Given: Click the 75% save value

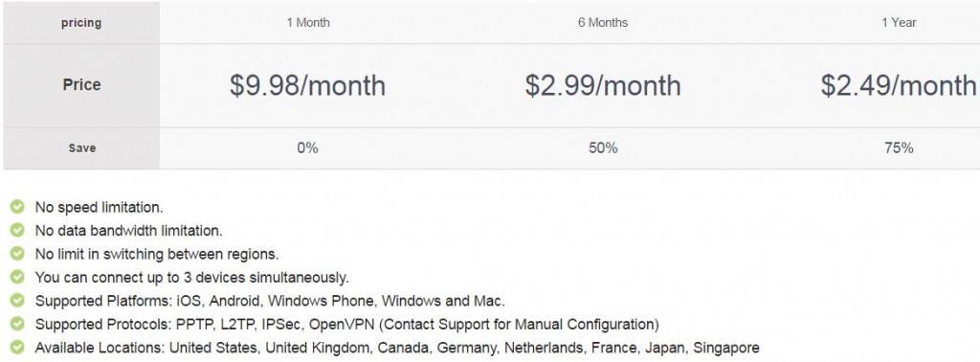Looking at the screenshot, I should click(x=899, y=148).
